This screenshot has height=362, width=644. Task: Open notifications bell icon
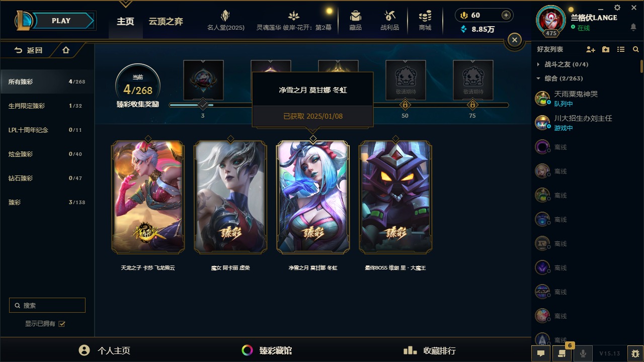633,27
